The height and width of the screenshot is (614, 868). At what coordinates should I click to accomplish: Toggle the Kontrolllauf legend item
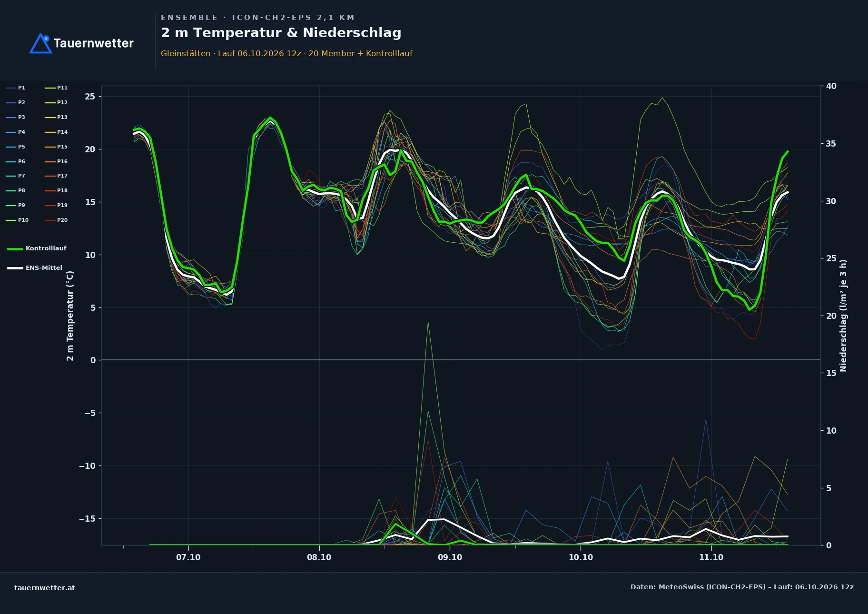[x=37, y=248]
